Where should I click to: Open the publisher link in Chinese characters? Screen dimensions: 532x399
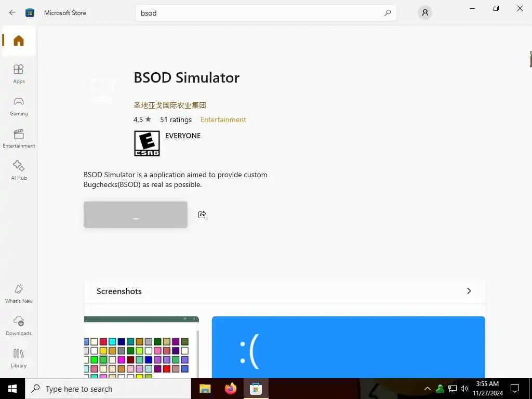170,105
